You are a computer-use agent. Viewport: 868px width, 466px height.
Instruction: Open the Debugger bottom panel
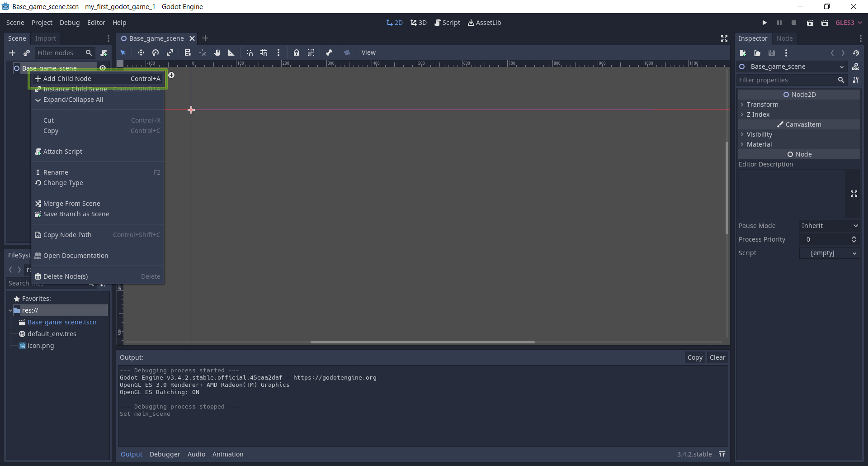pos(165,454)
